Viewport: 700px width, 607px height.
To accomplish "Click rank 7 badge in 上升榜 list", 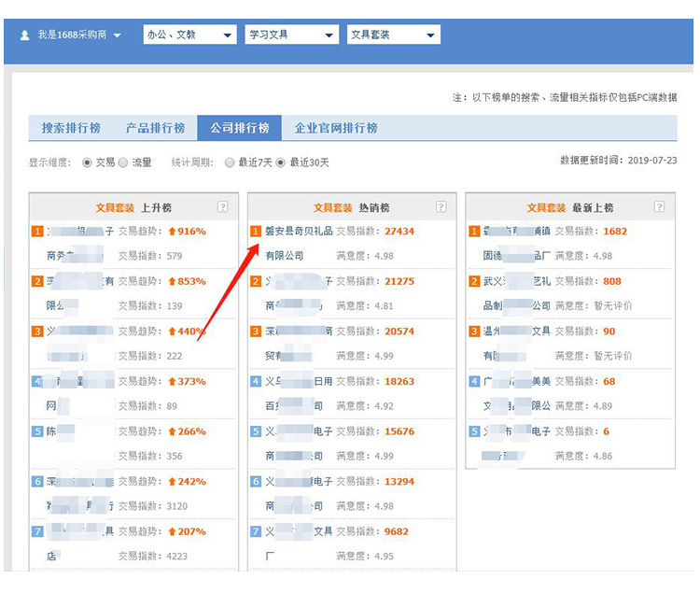I will coord(37,531).
